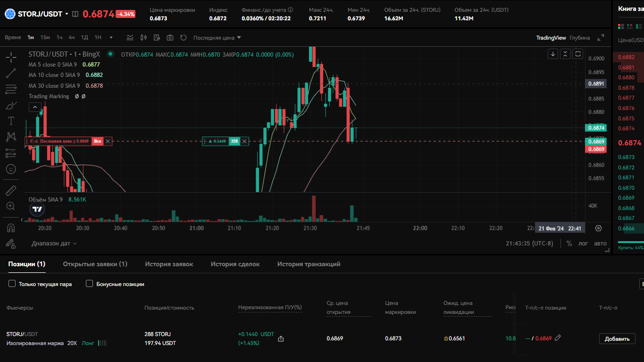Open the chart patterns tool

(11, 137)
